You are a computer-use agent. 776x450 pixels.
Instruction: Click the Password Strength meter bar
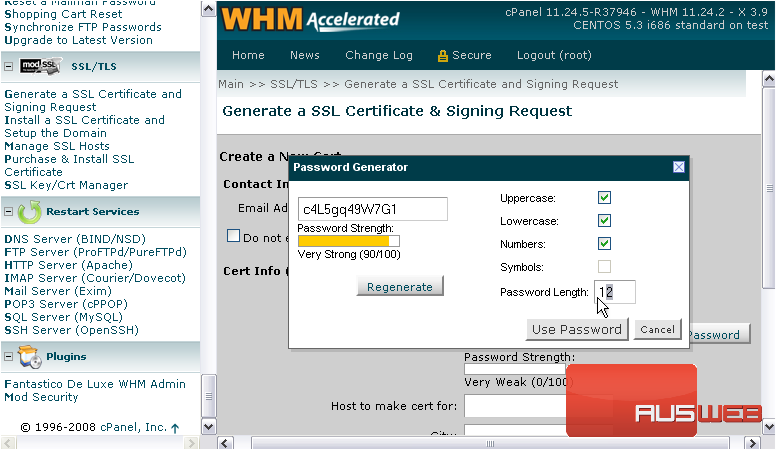(349, 240)
